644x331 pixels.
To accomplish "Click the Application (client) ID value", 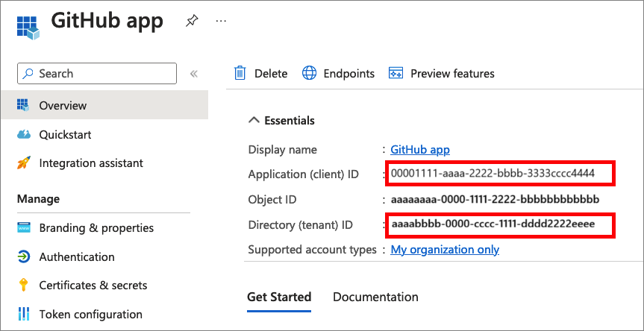I will click(x=493, y=174).
